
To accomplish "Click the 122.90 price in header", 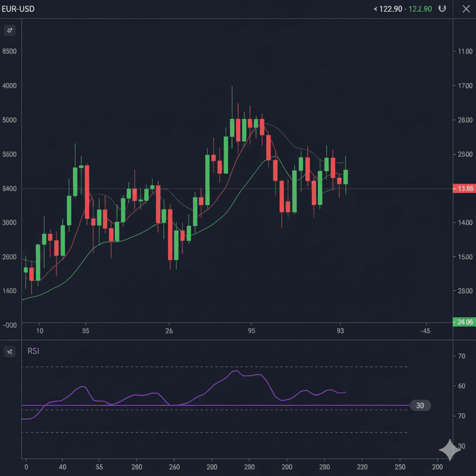I will pos(390,9).
